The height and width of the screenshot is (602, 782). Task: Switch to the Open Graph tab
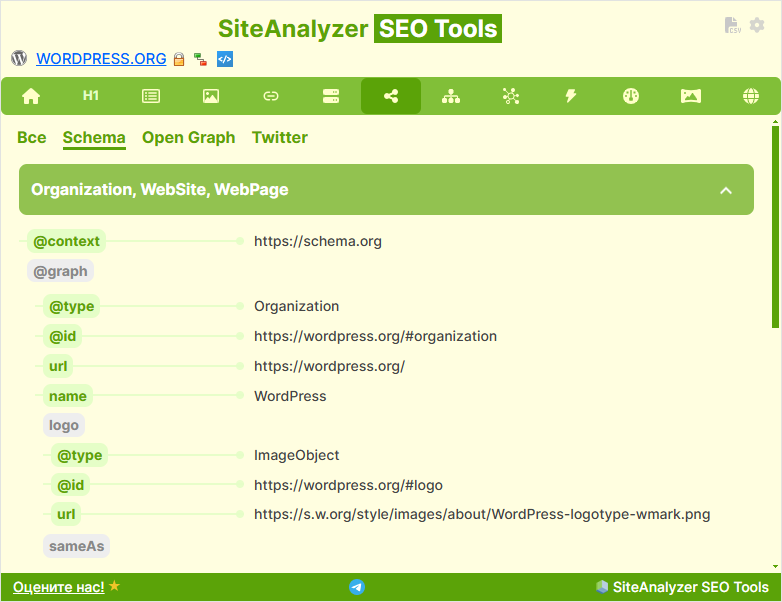coord(189,138)
